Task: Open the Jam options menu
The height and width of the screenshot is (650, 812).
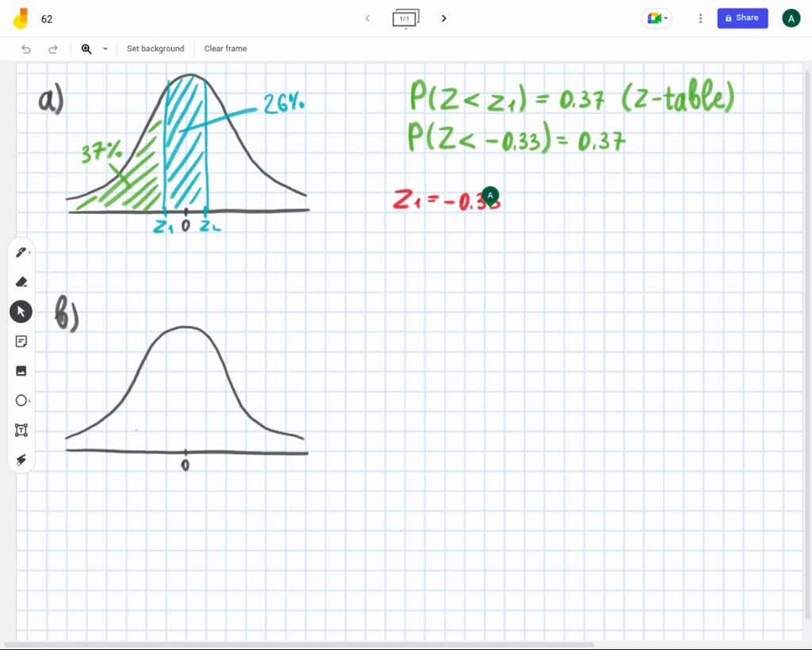Action: (700, 17)
